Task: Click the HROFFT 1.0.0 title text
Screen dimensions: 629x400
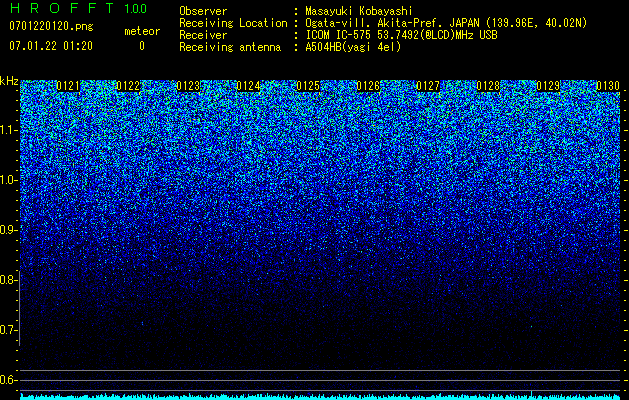Action: tap(78, 8)
